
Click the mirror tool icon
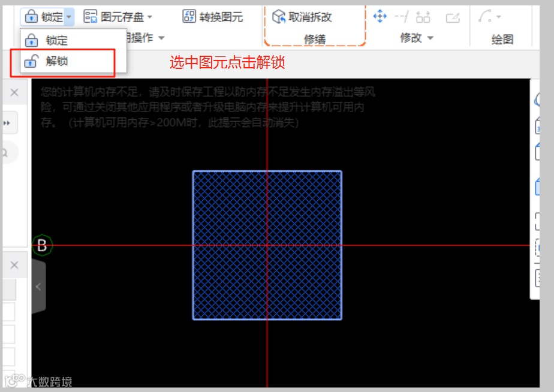pos(423,17)
